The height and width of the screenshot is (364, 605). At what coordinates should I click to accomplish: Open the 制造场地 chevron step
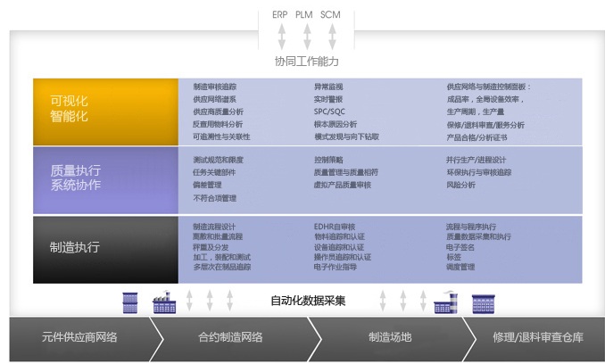390,337
